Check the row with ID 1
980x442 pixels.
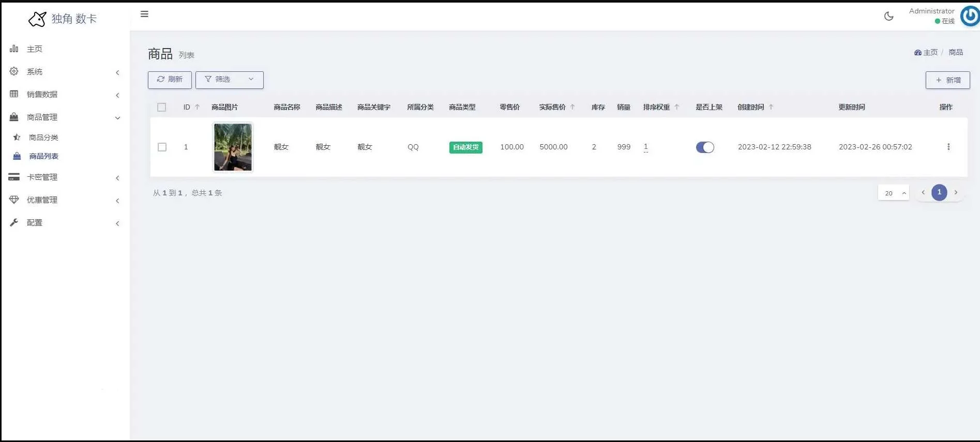[162, 147]
